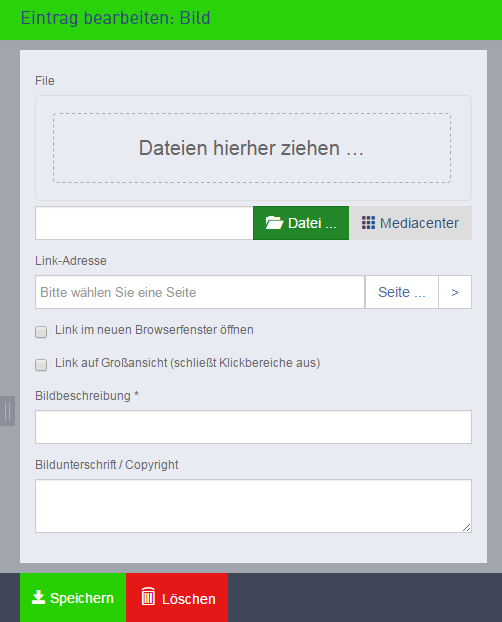Screen dimensions: 502x622
Task: Click the Eintrag bearbeiten: Bild header
Action: point(115,18)
